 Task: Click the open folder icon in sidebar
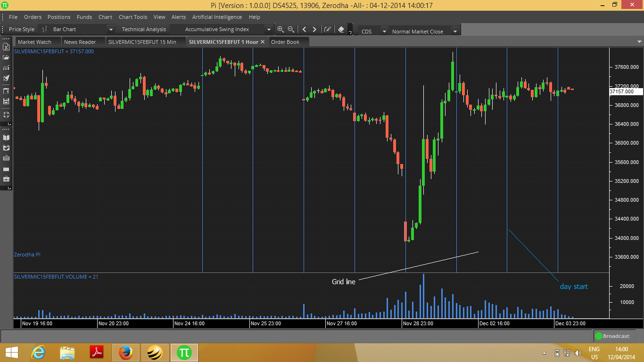pyautogui.click(x=6, y=58)
